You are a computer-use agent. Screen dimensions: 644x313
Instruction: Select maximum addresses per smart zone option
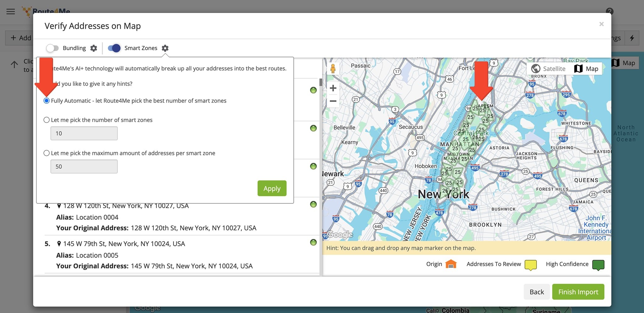pos(47,153)
